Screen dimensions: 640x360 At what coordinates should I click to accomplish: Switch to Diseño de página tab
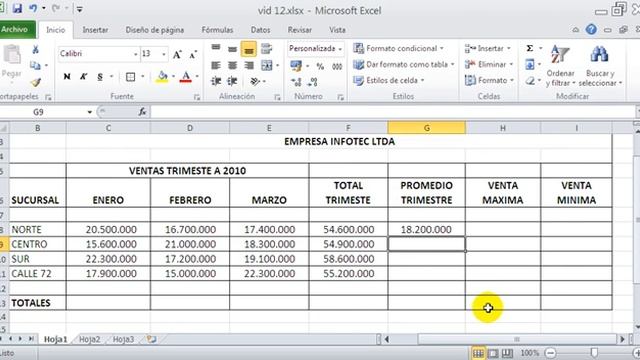[155, 30]
